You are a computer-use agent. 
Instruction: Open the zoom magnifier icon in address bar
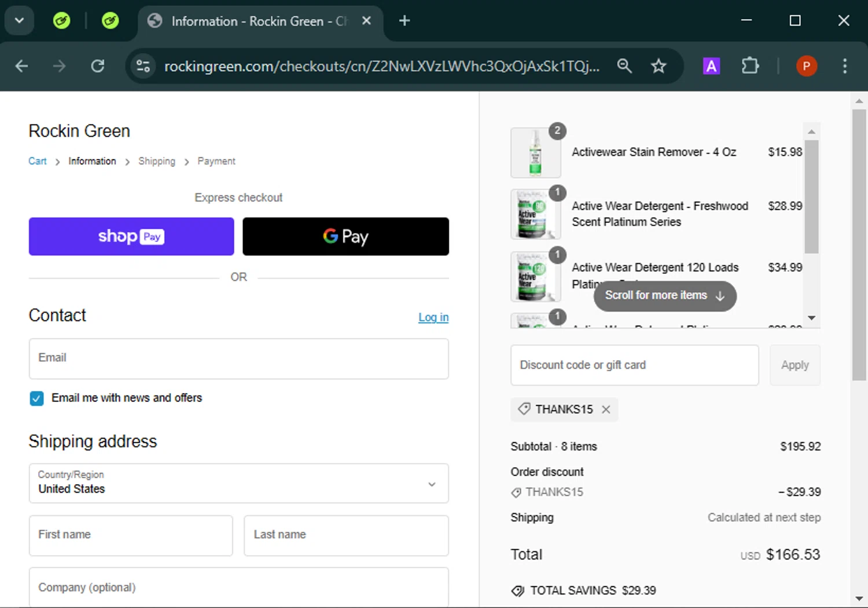pos(624,66)
